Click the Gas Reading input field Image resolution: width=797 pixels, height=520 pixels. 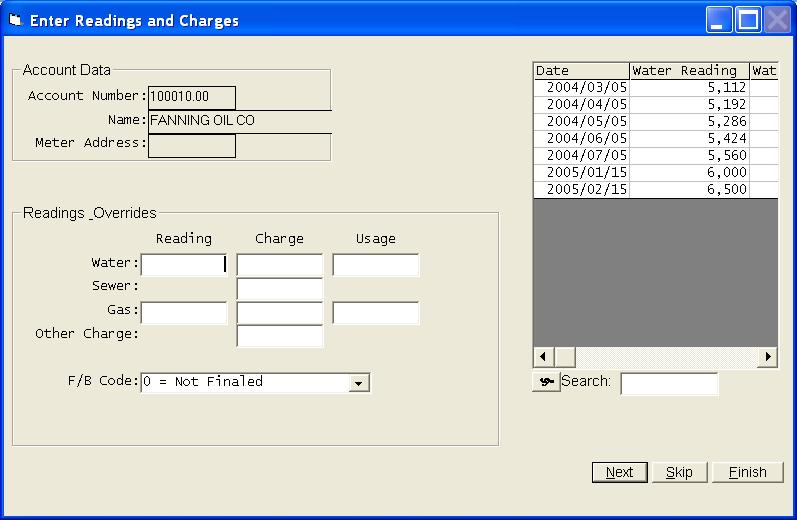click(184, 313)
